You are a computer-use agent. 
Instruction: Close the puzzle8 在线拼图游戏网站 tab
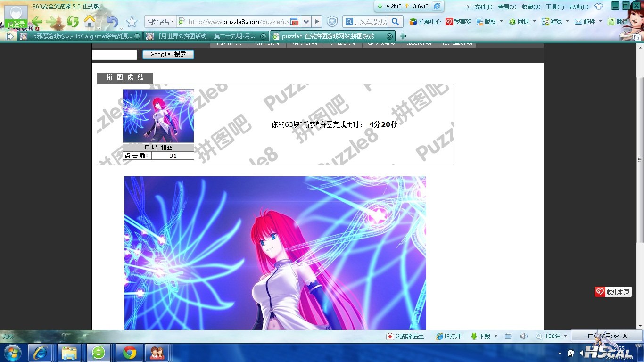(x=389, y=36)
